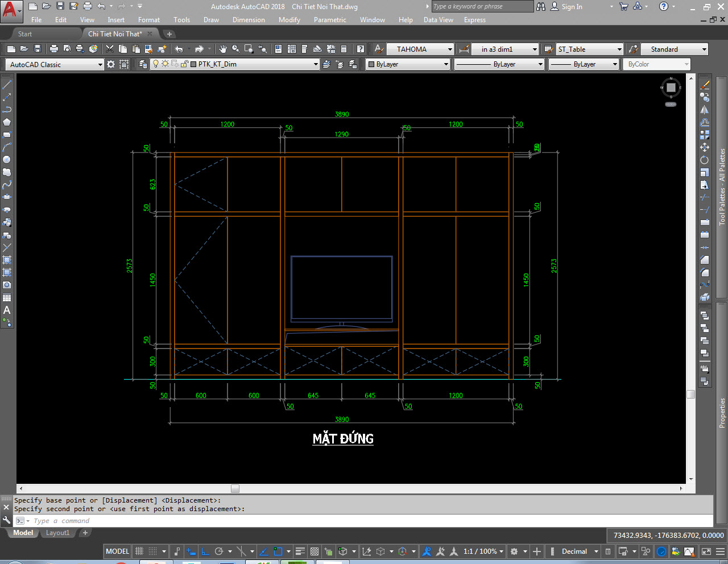This screenshot has height=564, width=728.
Task: Click the horizontal scrollbar thumb
Action: [235, 488]
